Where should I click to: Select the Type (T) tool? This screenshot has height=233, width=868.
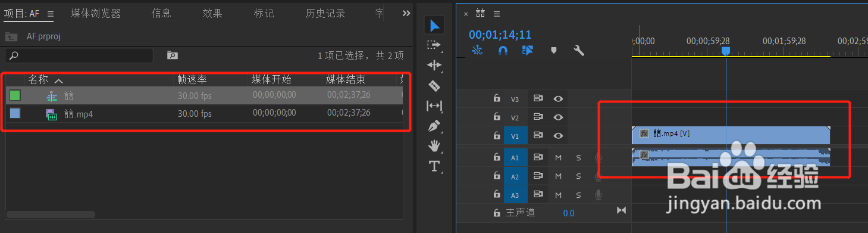tap(434, 166)
